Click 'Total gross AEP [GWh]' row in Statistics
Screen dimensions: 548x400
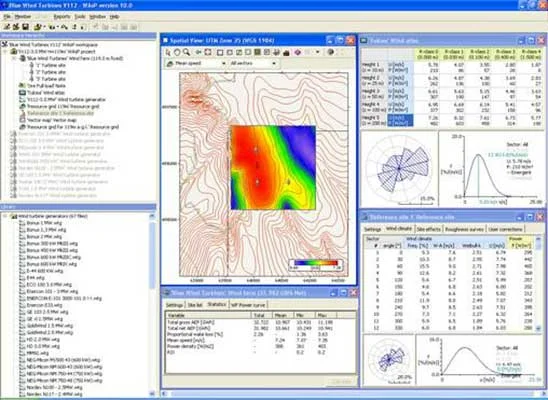(x=260, y=322)
